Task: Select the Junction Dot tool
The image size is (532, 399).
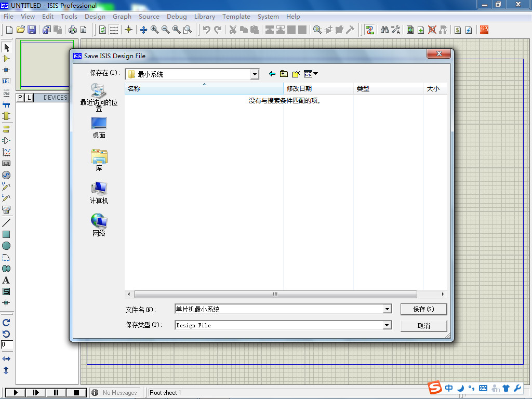Action: click(6, 70)
